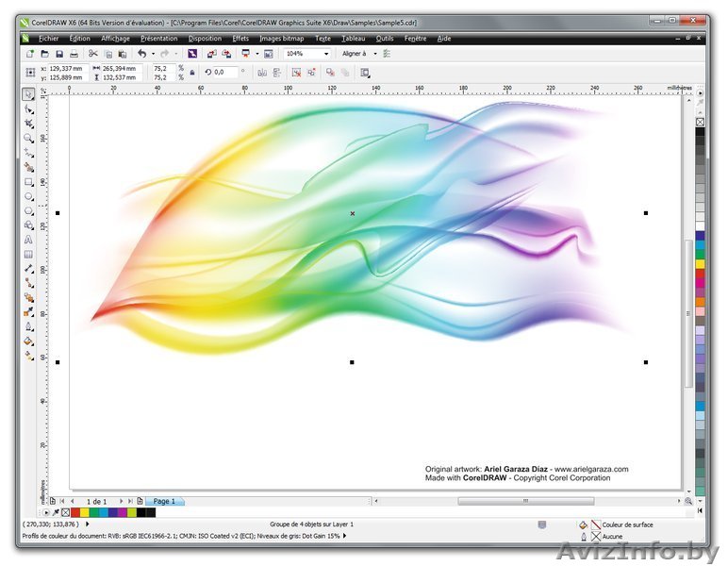The width and height of the screenshot is (728, 566).
Task: Select the Pick tool in the toolbox
Action: (28, 94)
